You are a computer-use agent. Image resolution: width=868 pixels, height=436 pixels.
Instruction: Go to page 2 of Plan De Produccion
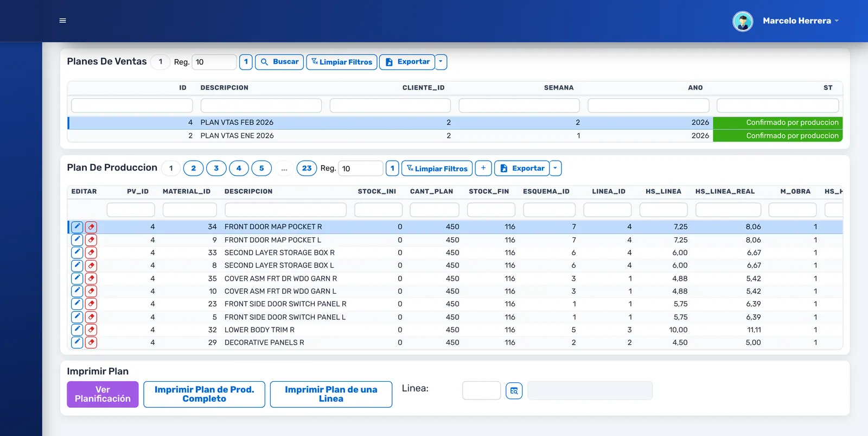[x=193, y=168]
